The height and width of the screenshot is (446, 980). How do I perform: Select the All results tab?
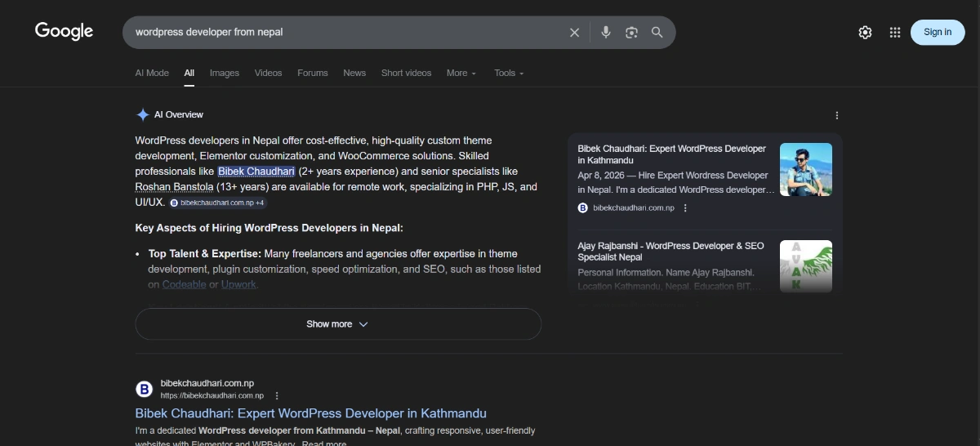(189, 73)
